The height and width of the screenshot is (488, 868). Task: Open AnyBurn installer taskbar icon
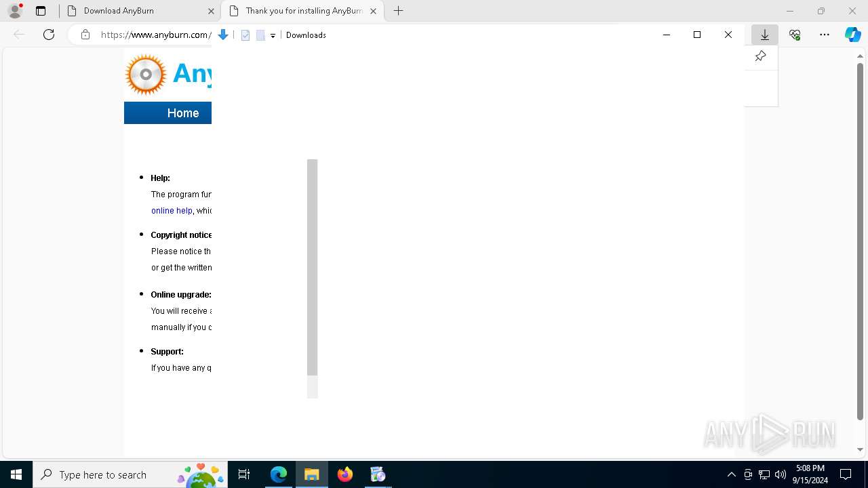coord(378,474)
